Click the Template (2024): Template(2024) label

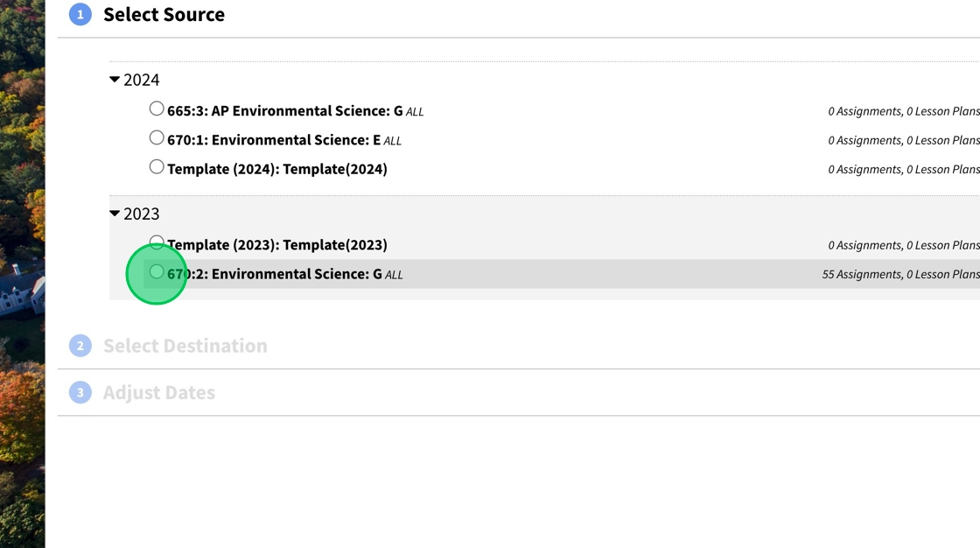(x=276, y=169)
